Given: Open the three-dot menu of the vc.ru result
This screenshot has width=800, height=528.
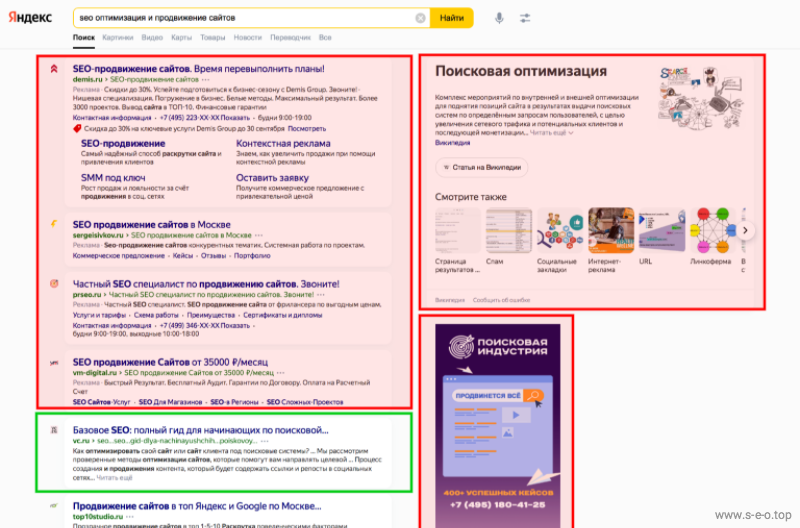Looking at the screenshot, I should [264, 441].
